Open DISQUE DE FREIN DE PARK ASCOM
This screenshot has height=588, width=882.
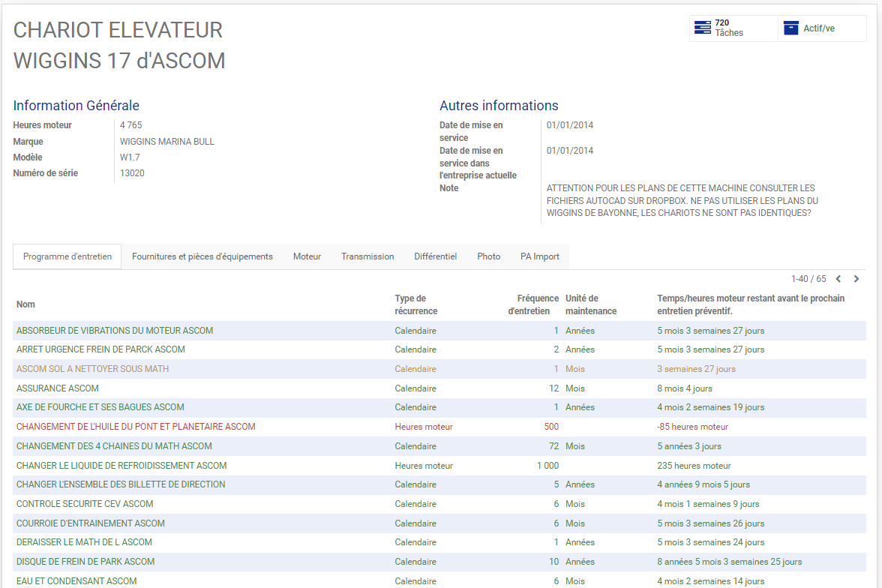point(85,562)
